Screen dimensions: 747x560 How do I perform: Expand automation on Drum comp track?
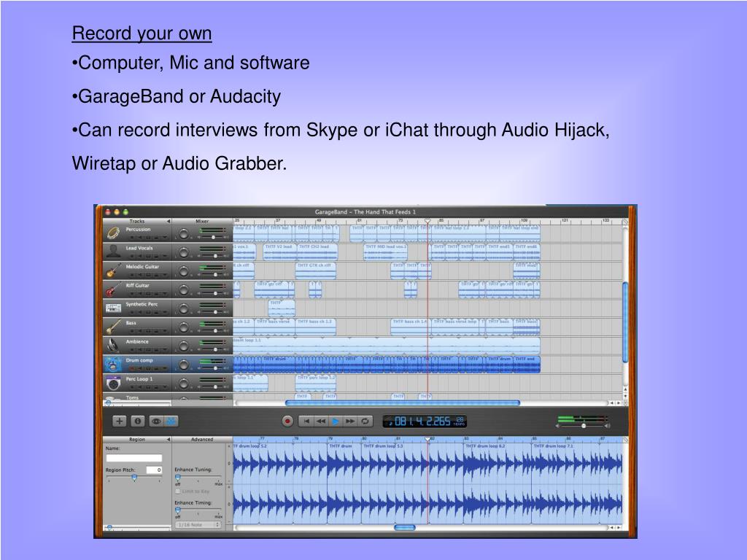tap(165, 368)
